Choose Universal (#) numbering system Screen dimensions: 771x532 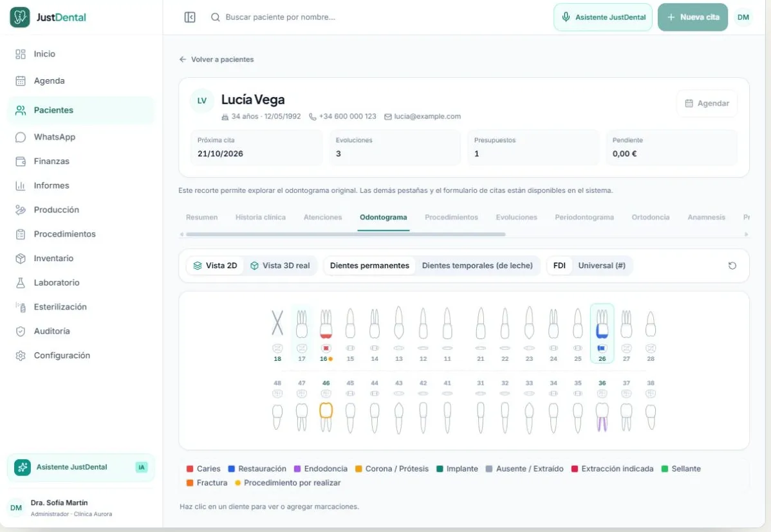pyautogui.click(x=602, y=266)
